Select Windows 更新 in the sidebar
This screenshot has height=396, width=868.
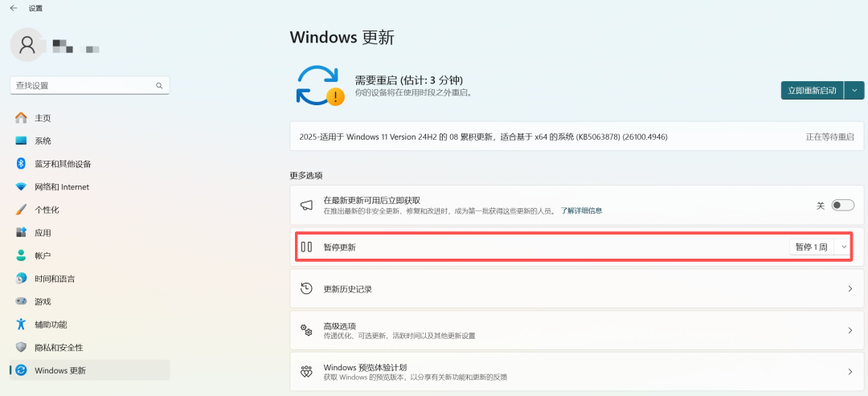coord(90,370)
